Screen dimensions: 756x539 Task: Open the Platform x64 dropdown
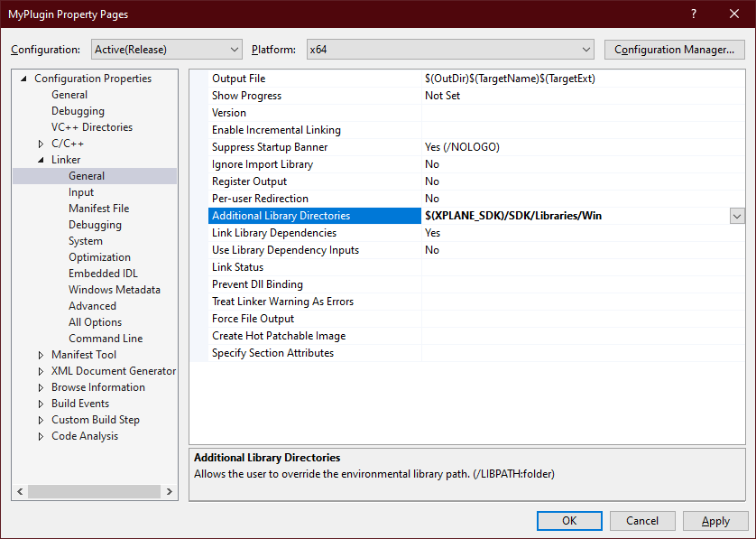449,49
